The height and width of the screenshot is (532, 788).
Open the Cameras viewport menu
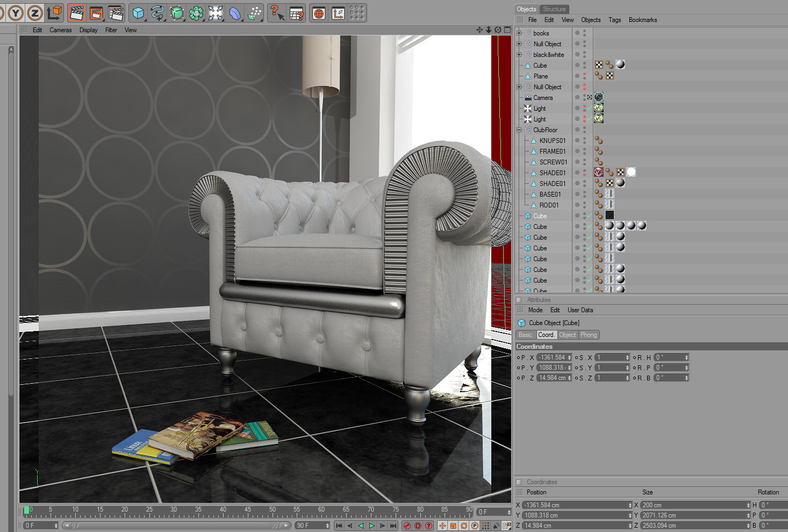click(61, 30)
